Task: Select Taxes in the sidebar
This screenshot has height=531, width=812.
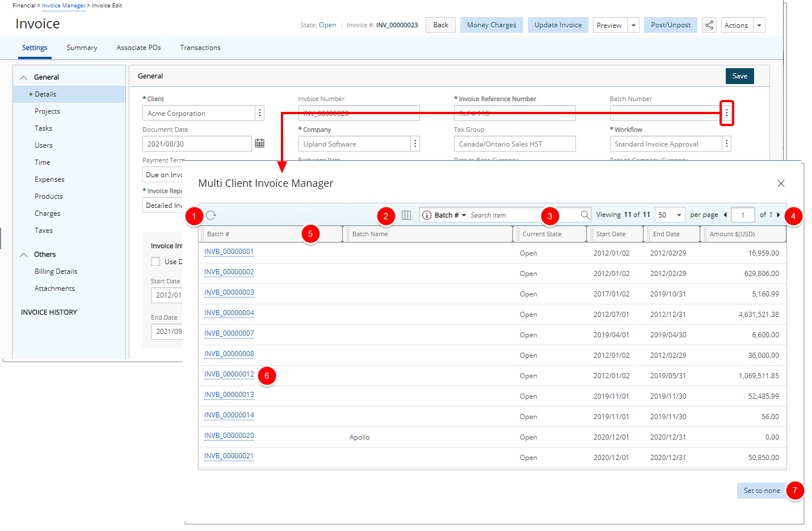Action: pos(44,231)
